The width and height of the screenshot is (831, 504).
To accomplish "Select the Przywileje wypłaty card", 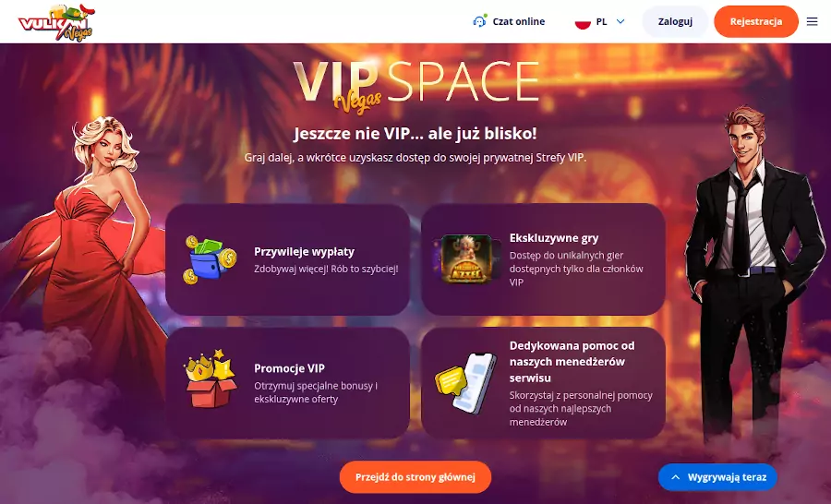I will pos(288,259).
